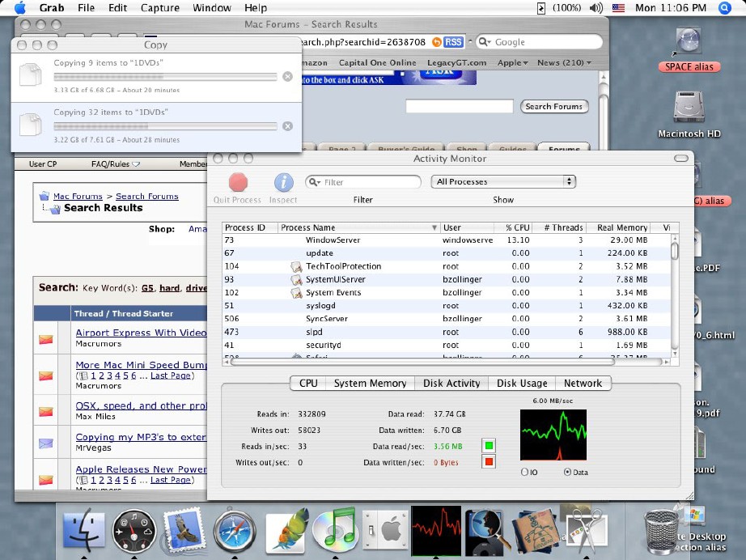Screen dimensions: 746x560
Task: Toggle Process Name column sort arrow
Action: coord(434,228)
